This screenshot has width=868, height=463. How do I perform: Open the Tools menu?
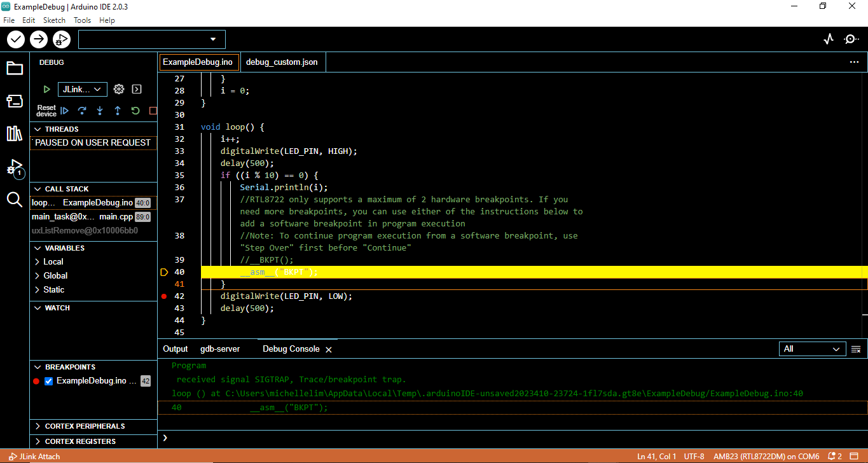pos(83,20)
